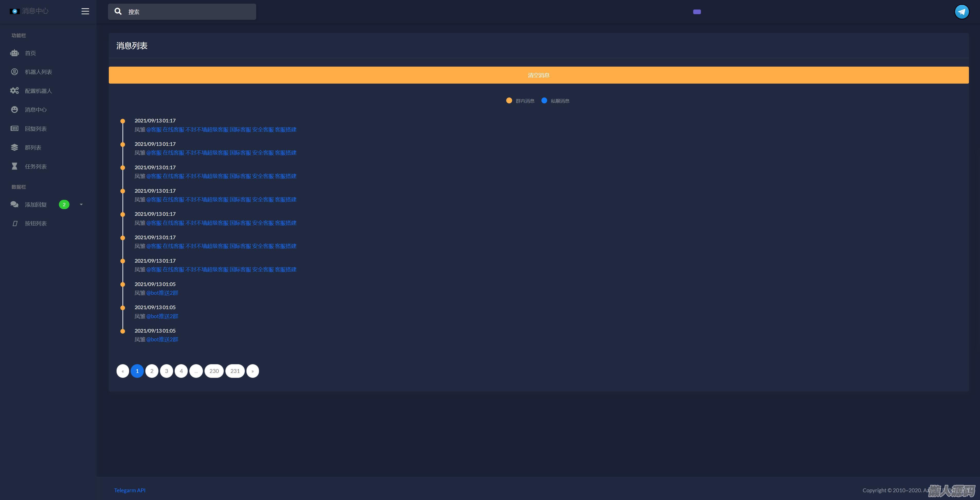The width and height of the screenshot is (980, 500).
Task: Click the search magnifier icon
Action: click(118, 11)
